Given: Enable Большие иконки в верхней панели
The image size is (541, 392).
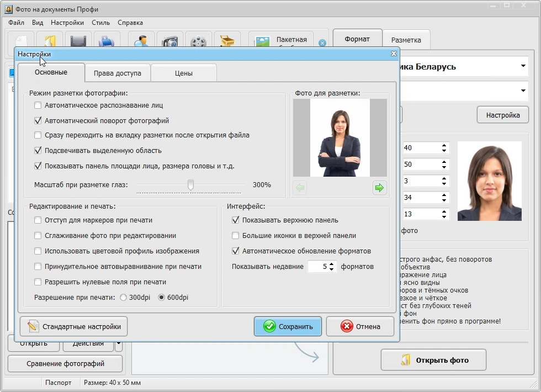Looking at the screenshot, I should click(236, 236).
